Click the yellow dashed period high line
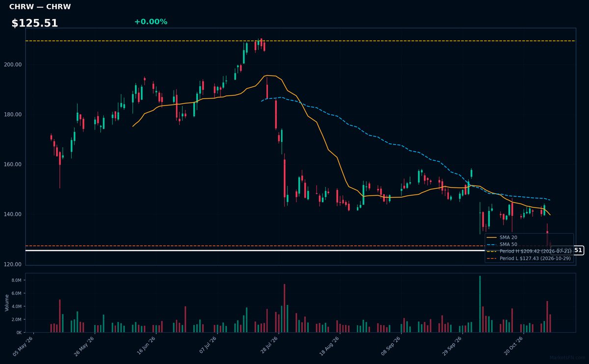 tap(300, 41)
